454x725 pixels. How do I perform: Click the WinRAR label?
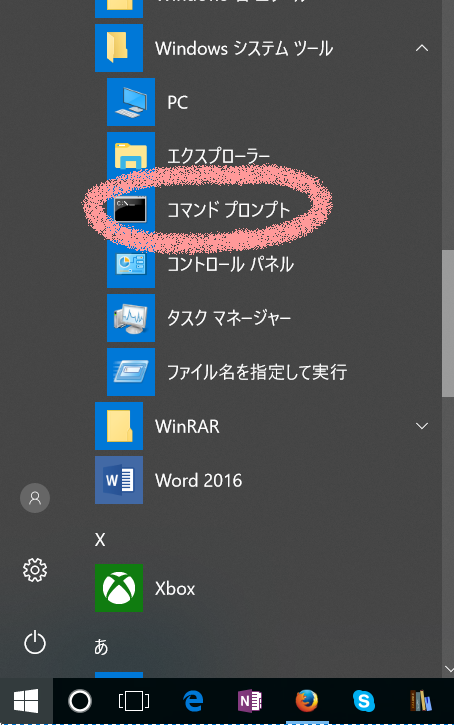pyautogui.click(x=187, y=426)
